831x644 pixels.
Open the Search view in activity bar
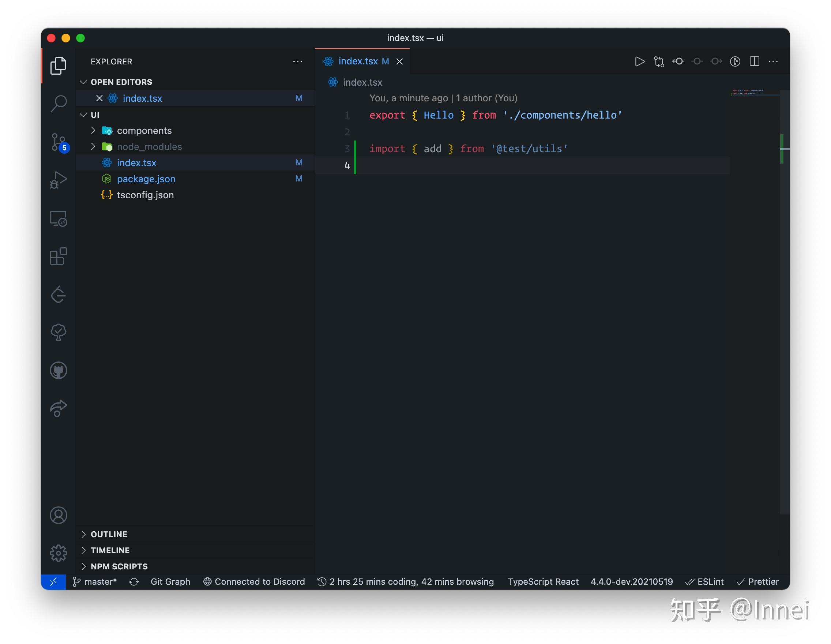pyautogui.click(x=59, y=103)
